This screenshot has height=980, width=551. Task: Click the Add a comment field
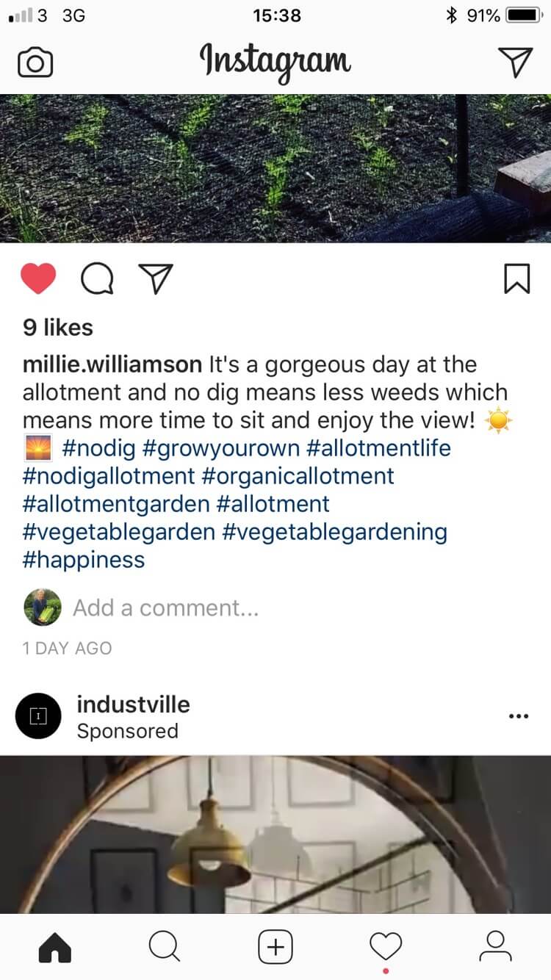[x=165, y=608]
